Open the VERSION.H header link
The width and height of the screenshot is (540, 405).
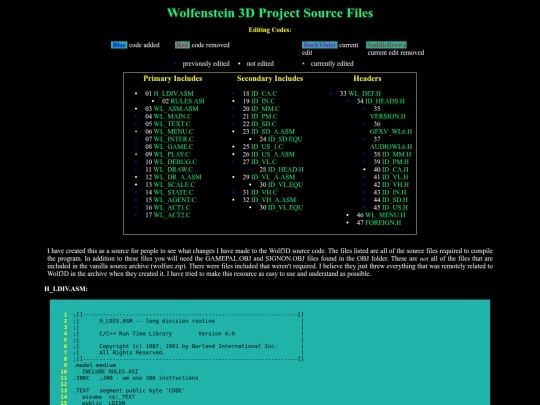pyautogui.click(x=387, y=116)
